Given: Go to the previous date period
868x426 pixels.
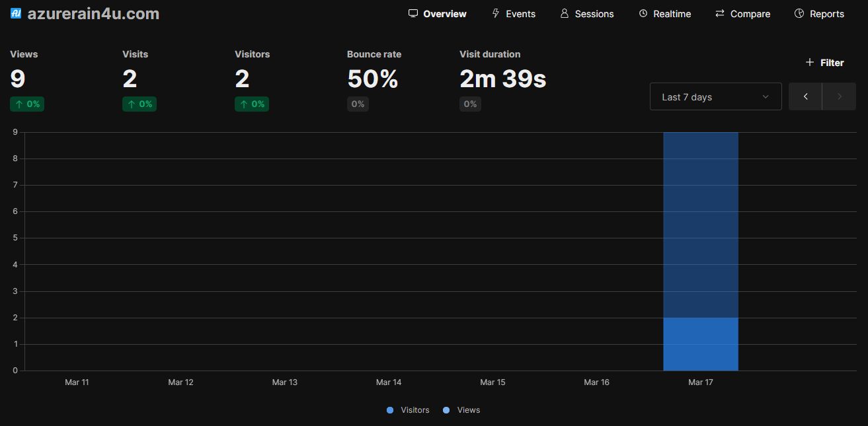Looking at the screenshot, I should pyautogui.click(x=805, y=96).
